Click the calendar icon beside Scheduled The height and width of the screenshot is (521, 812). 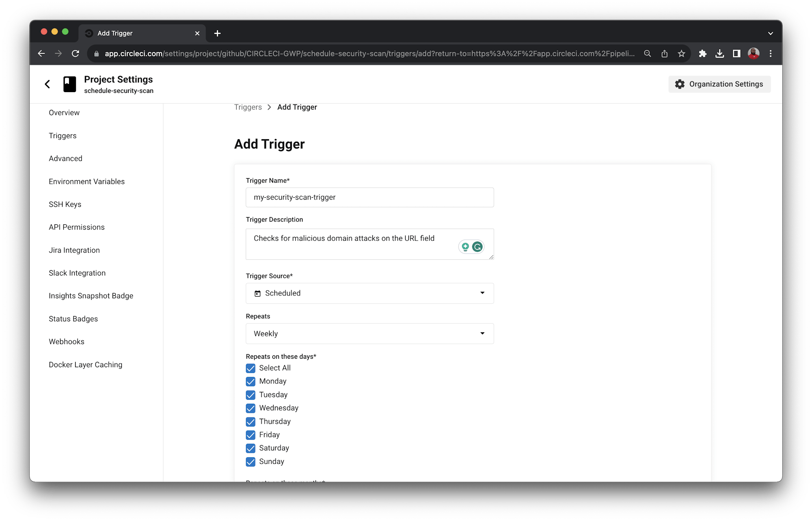pos(258,293)
